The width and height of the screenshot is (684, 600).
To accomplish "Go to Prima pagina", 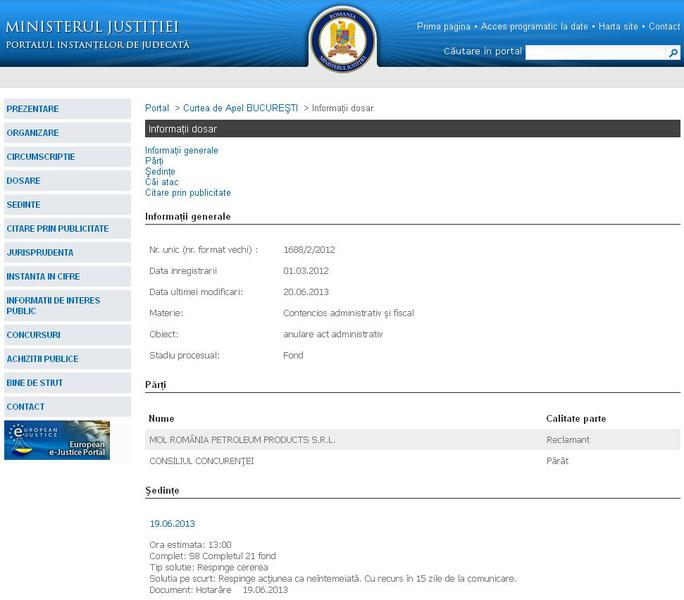I will [444, 27].
